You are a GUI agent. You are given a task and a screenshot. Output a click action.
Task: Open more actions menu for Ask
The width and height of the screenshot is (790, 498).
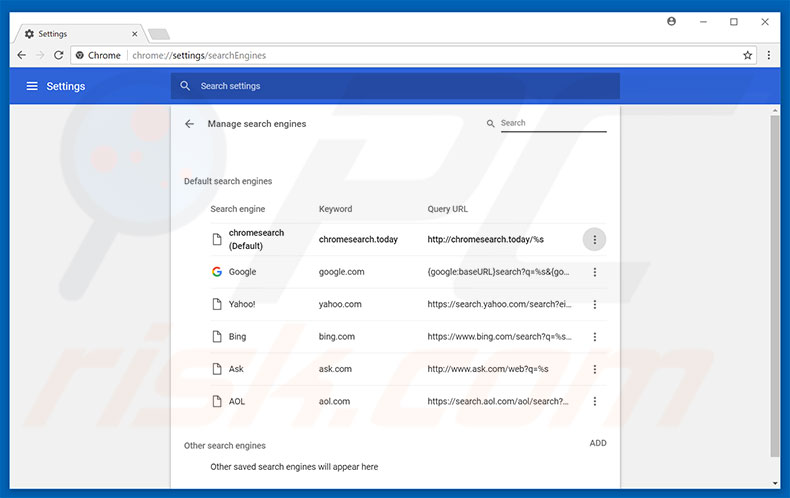595,369
